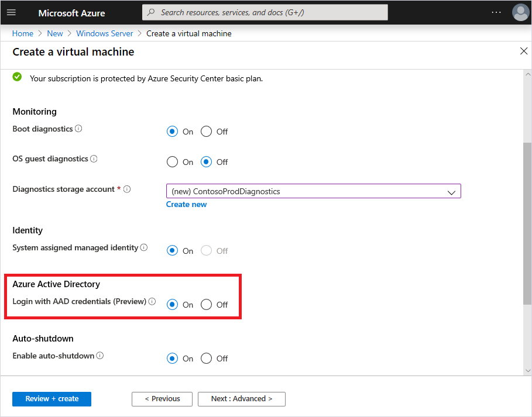
Task: Expand the Diagnostics storage account dropdown
Action: click(314, 191)
